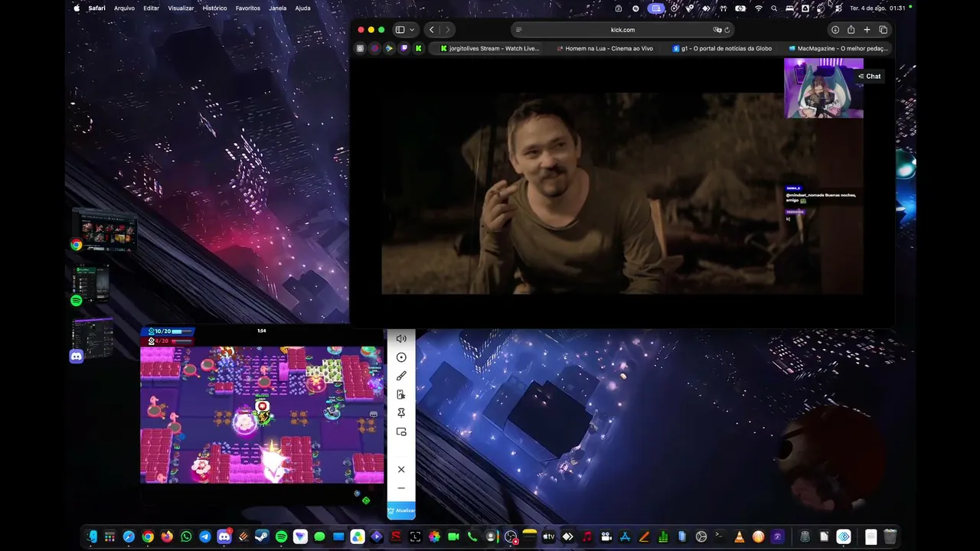The width and height of the screenshot is (980, 551).
Task: Select the brush annotation tool in mirror toolbar
Action: click(401, 376)
